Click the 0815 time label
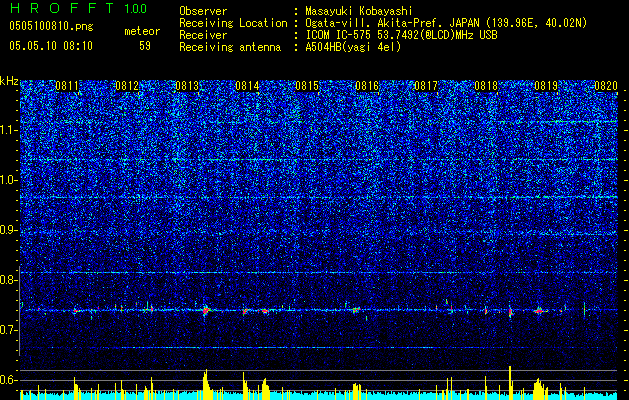This screenshot has width=629, height=400. [307, 87]
